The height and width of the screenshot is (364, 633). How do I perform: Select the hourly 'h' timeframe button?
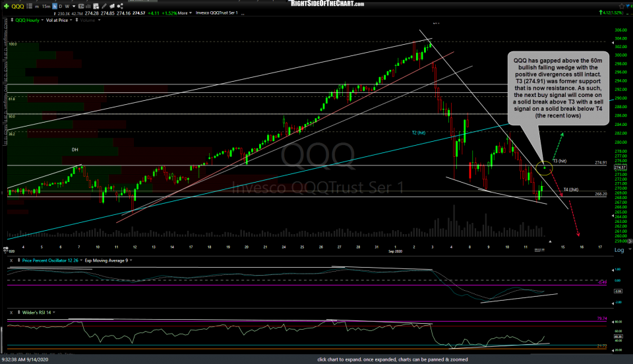click(55, 7)
